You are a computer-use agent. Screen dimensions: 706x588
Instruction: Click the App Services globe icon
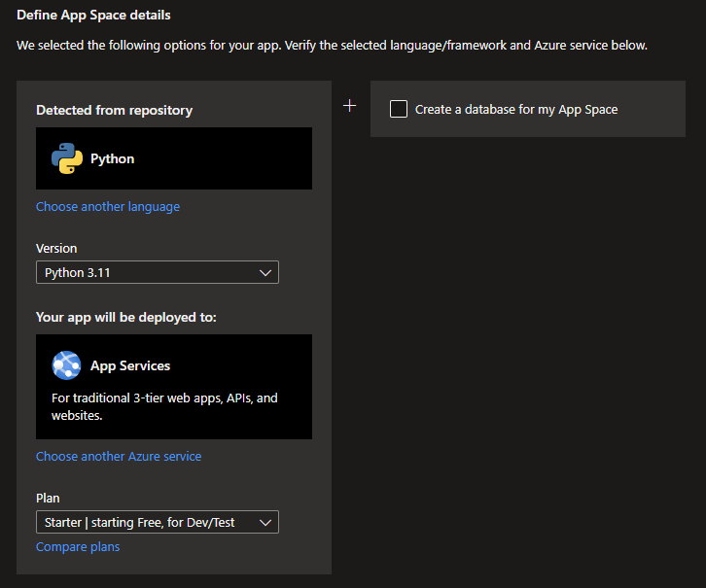(x=67, y=365)
